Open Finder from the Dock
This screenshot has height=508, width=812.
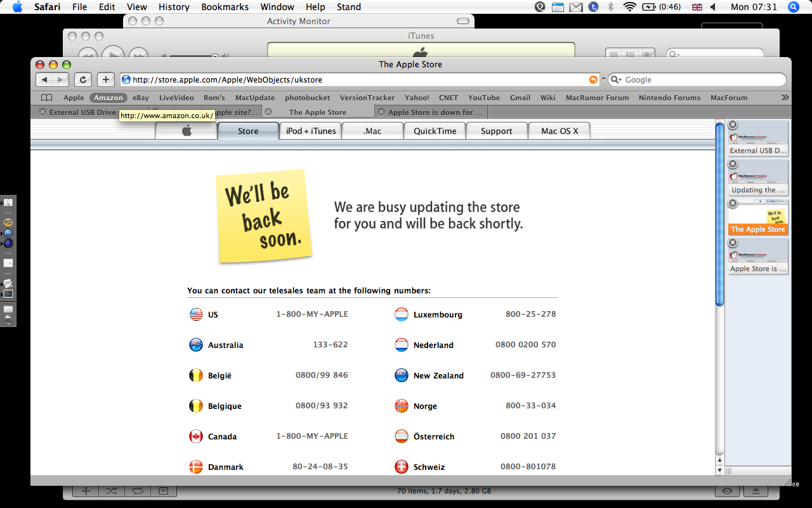(8, 203)
